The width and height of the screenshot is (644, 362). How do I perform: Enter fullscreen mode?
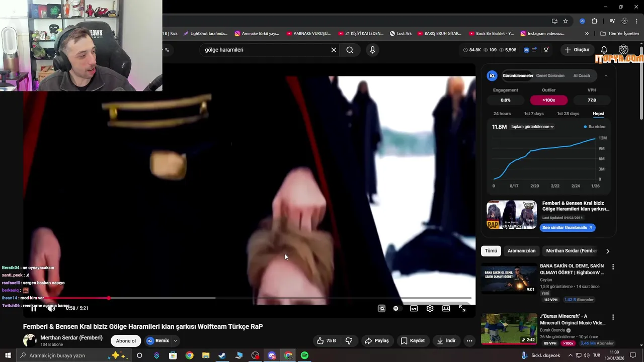(x=462, y=308)
